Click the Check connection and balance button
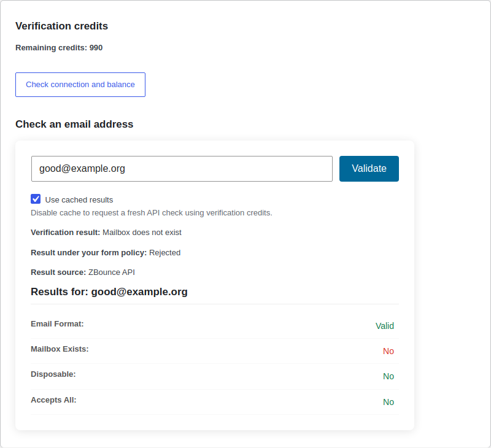This screenshot has height=448, width=491. click(80, 85)
